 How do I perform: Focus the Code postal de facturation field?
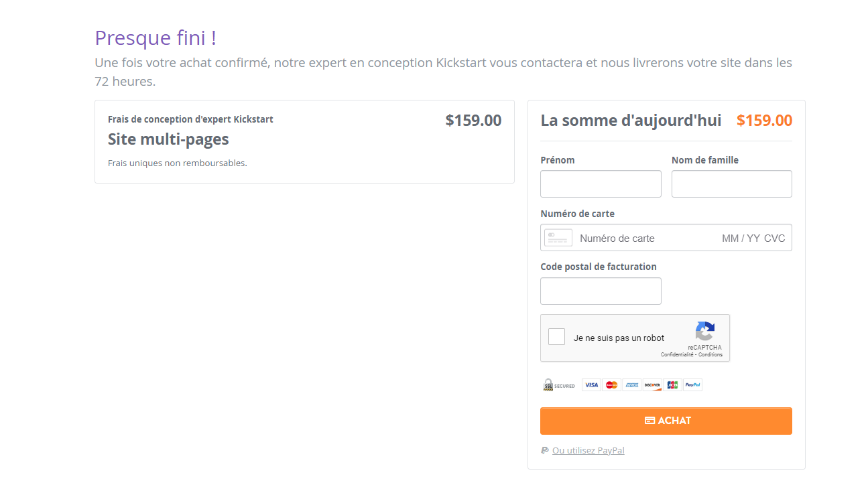[x=601, y=291]
